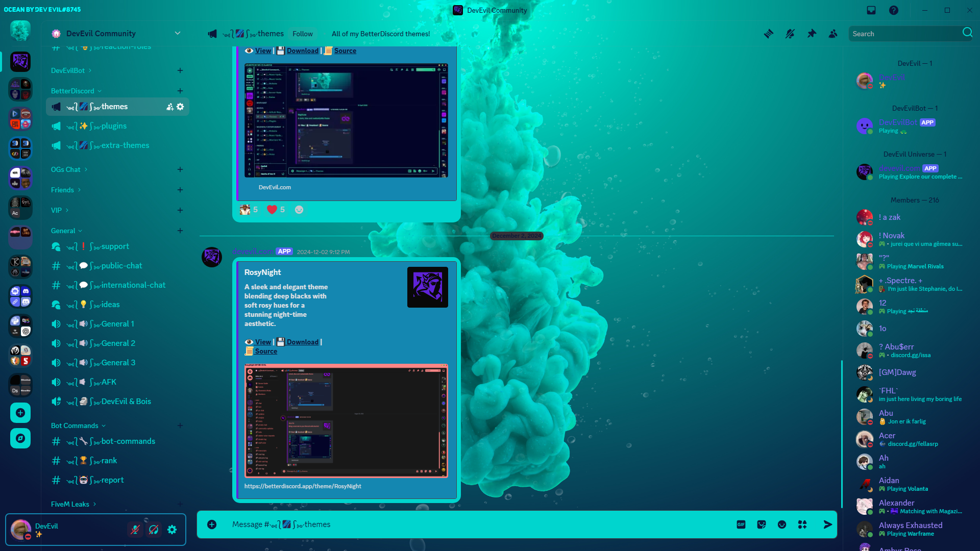Open the apps launcher in the message bar
The height and width of the screenshot is (551, 980).
[802, 524]
